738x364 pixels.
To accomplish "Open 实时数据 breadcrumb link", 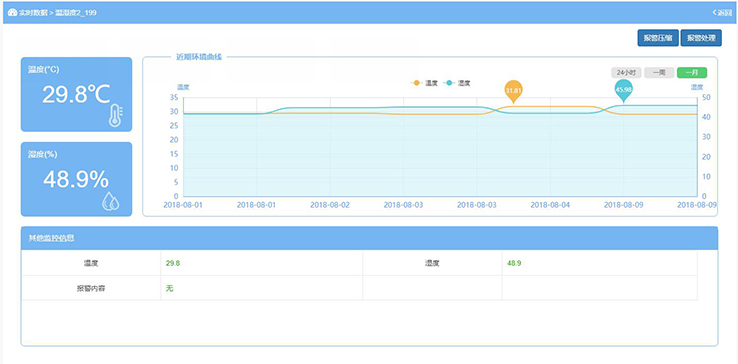I will [x=33, y=13].
